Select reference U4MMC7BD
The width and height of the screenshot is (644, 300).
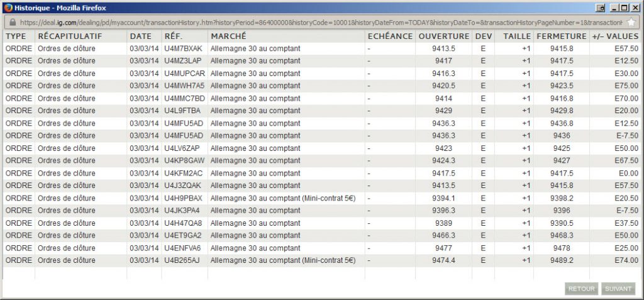coord(184,99)
